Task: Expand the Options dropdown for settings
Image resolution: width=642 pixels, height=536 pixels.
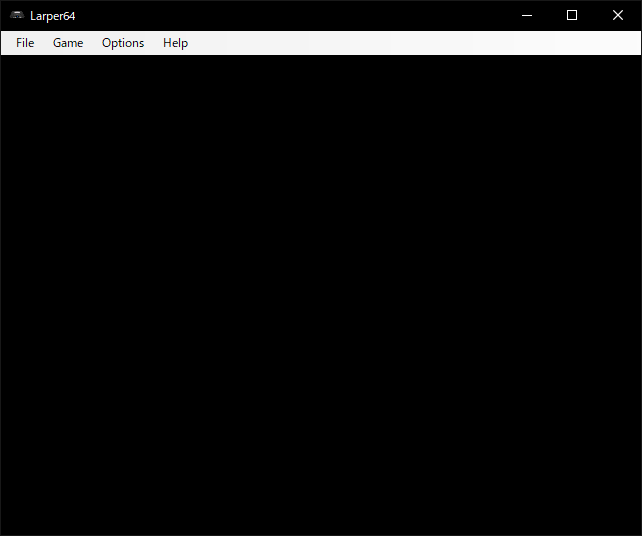Action: coord(123,43)
